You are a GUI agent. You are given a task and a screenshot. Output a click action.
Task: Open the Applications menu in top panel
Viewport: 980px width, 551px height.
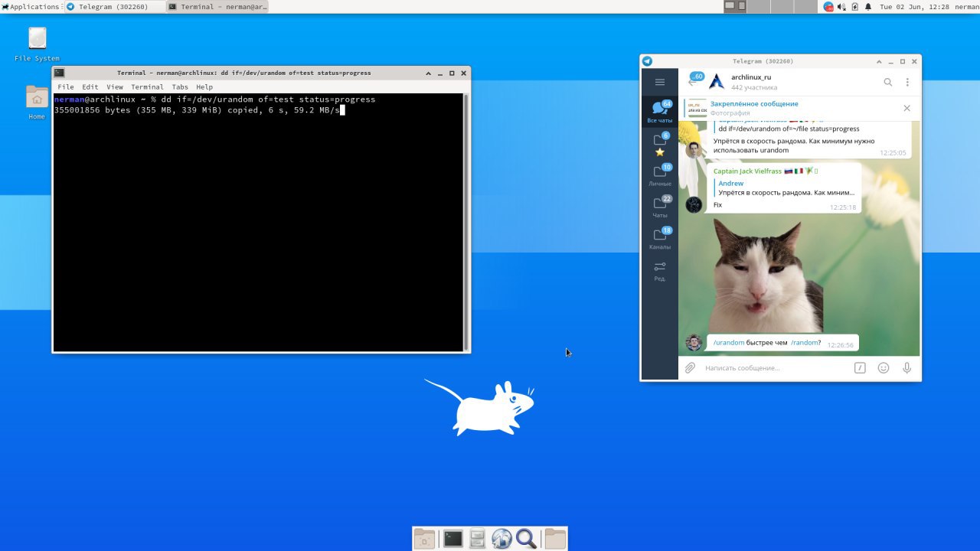coord(31,6)
